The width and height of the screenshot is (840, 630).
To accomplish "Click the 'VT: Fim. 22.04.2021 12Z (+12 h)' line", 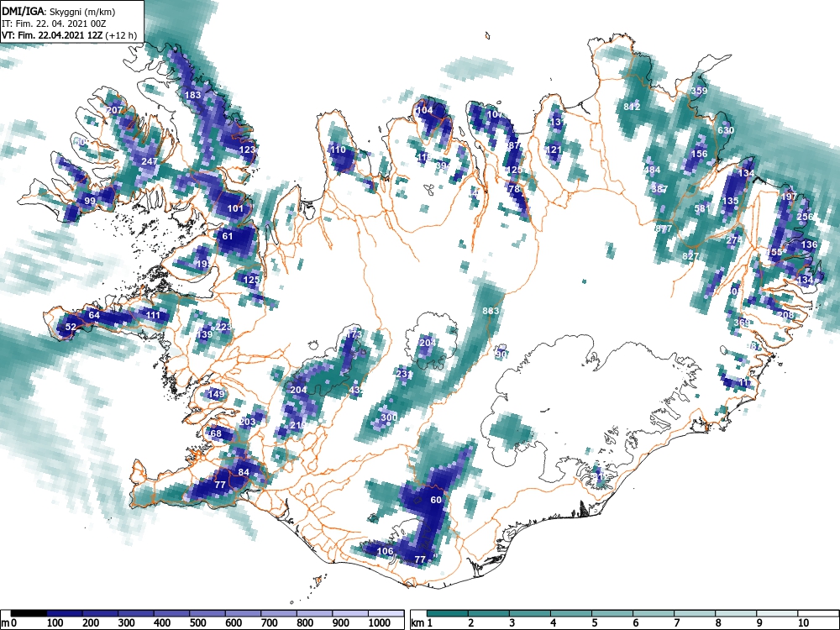I will [x=69, y=35].
